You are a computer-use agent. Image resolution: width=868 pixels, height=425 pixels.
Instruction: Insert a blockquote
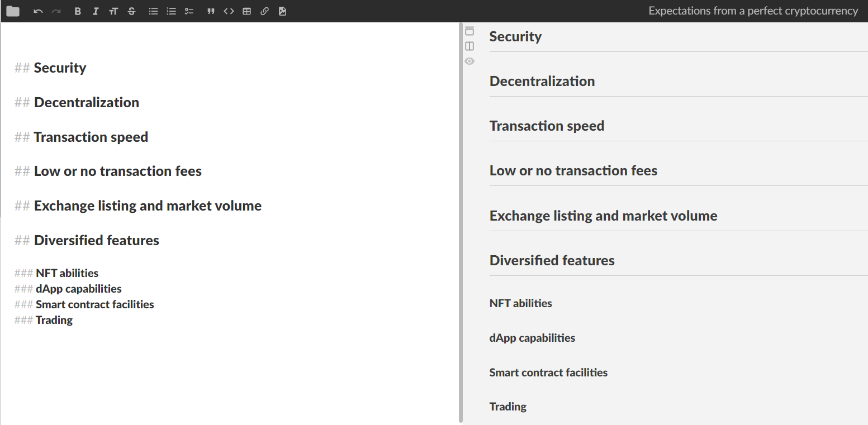(211, 11)
